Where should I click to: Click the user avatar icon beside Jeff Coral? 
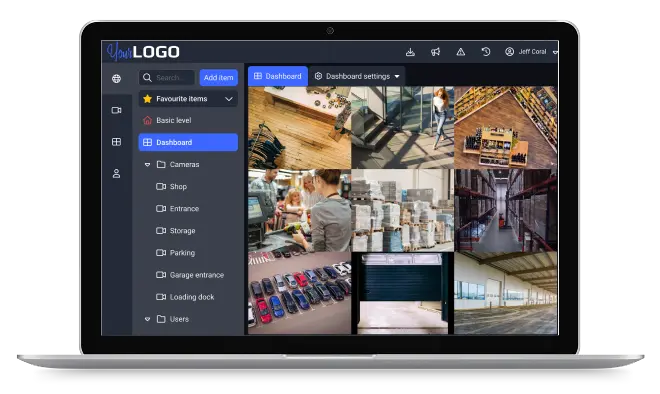click(x=509, y=52)
